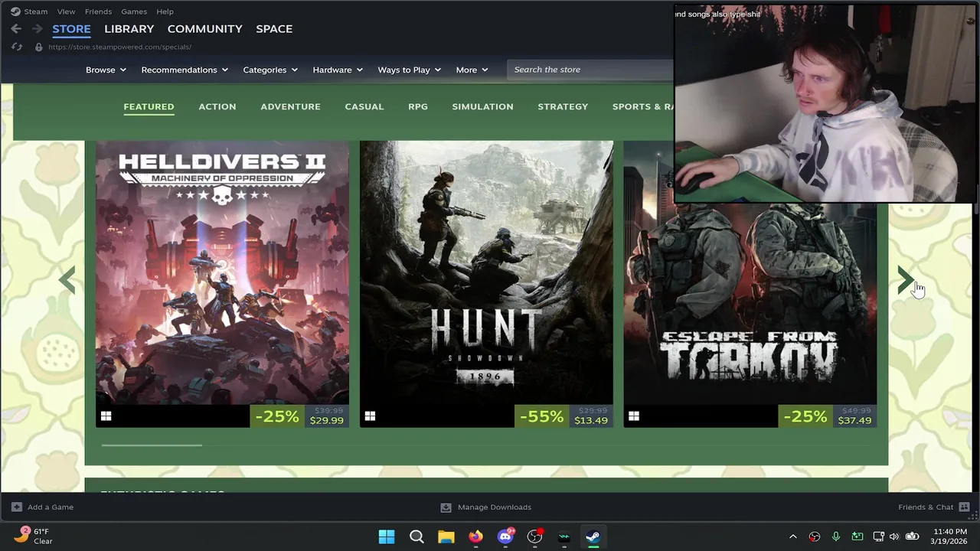This screenshot has width=980, height=551.
Task: Show hidden system tray icons
Action: (x=793, y=536)
